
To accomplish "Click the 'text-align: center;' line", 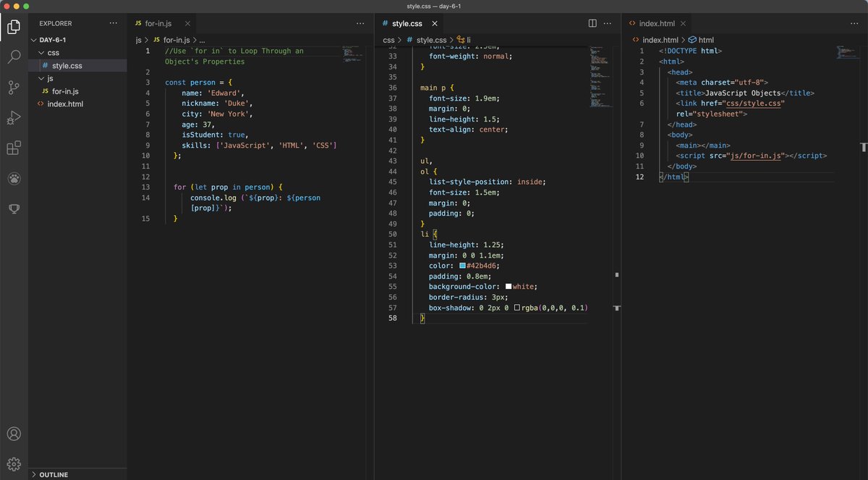I will (469, 130).
